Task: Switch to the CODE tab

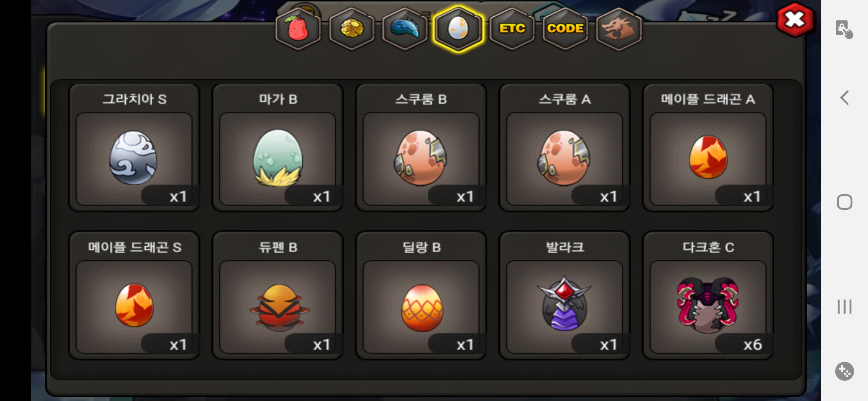Action: click(565, 29)
